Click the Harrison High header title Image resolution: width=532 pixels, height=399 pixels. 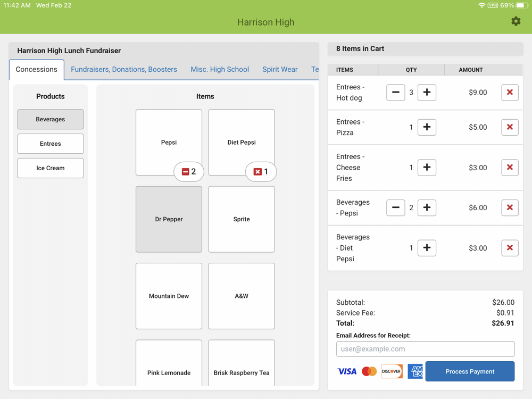265,22
